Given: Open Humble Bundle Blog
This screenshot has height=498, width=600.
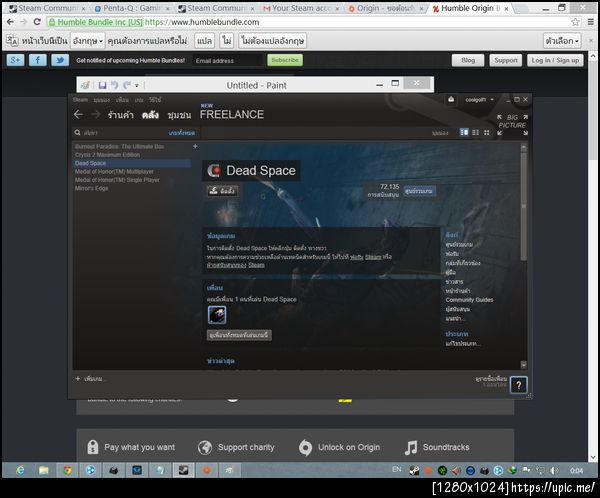Looking at the screenshot, I should click(468, 60).
